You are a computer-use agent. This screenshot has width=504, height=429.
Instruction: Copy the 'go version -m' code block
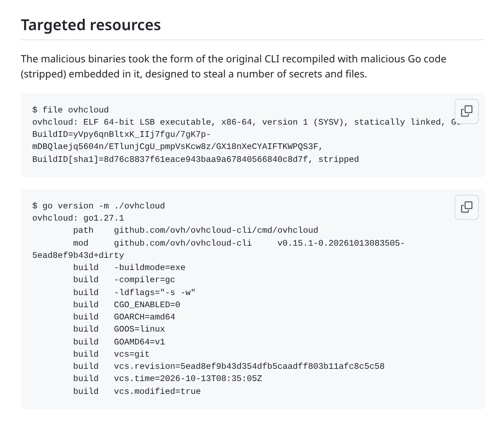(467, 207)
